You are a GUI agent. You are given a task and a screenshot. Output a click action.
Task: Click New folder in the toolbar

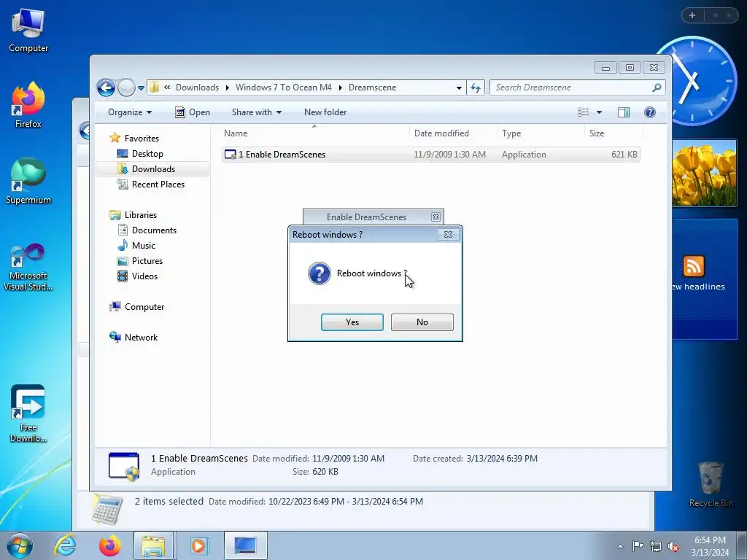(x=325, y=112)
